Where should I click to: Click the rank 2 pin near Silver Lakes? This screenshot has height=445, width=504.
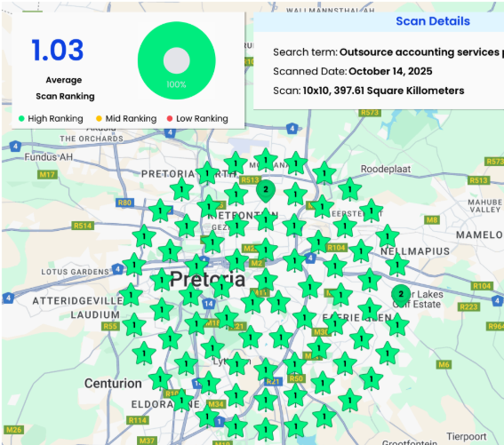point(401,295)
